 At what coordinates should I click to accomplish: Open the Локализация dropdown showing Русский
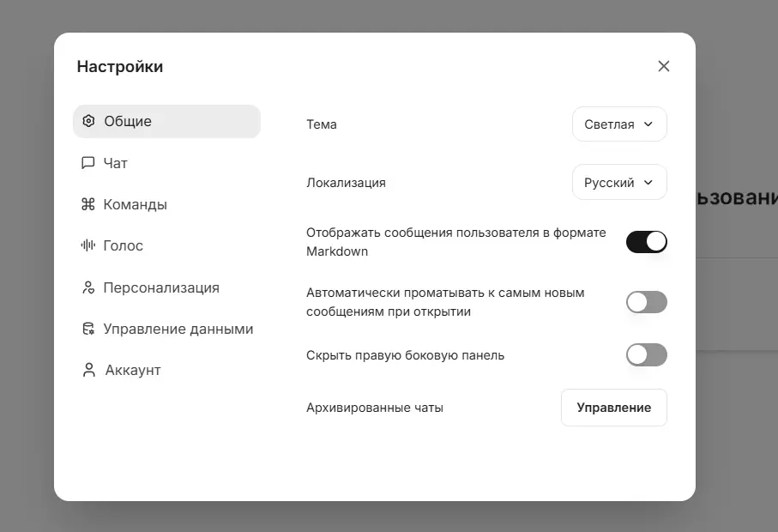click(618, 183)
